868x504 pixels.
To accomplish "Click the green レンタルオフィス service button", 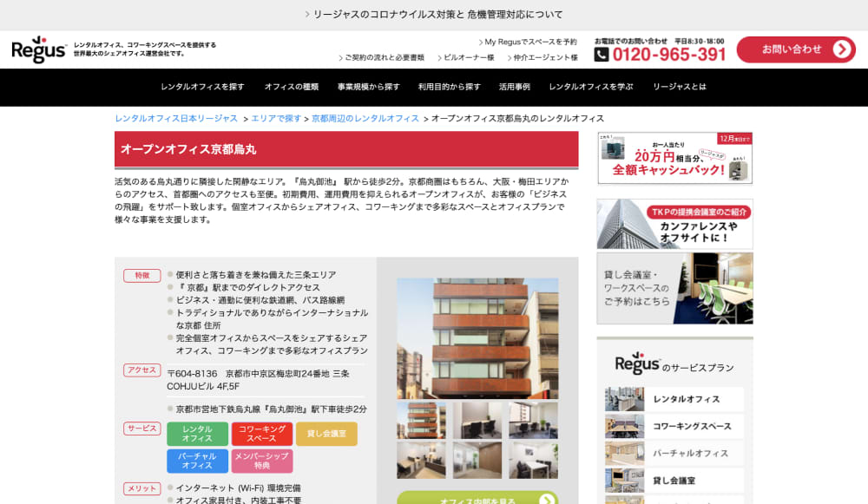I will 197,434.
